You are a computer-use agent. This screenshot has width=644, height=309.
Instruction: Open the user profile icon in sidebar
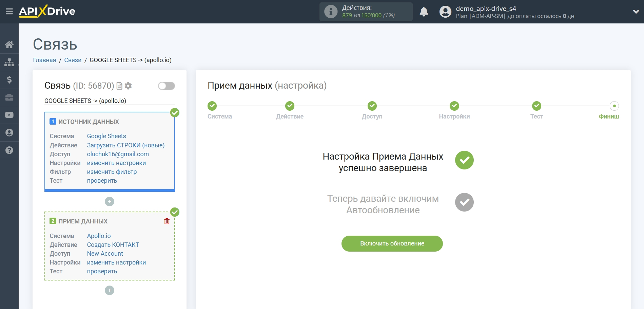[x=9, y=133]
